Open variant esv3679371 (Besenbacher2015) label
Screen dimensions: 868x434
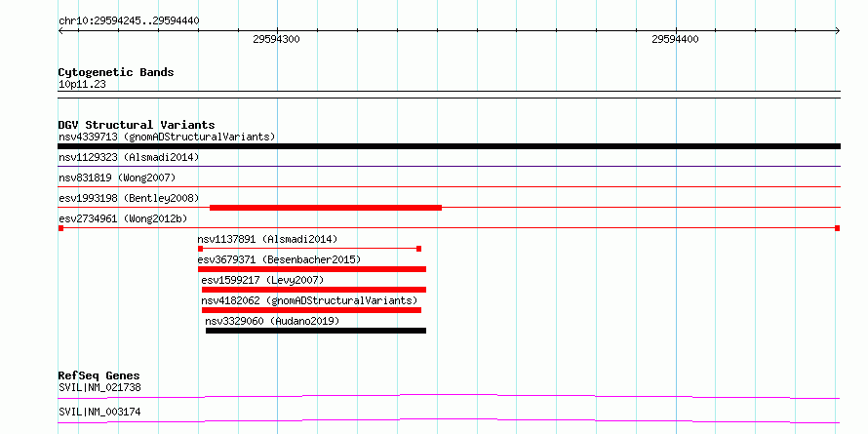(279, 259)
